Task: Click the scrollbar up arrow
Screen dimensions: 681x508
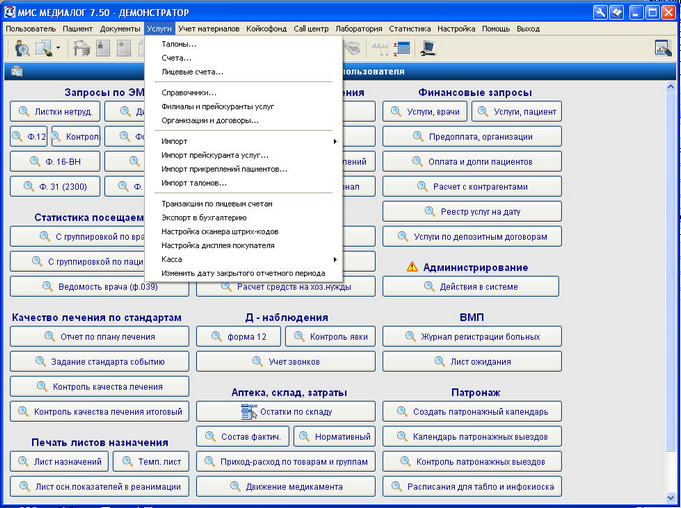Action: pos(670,87)
